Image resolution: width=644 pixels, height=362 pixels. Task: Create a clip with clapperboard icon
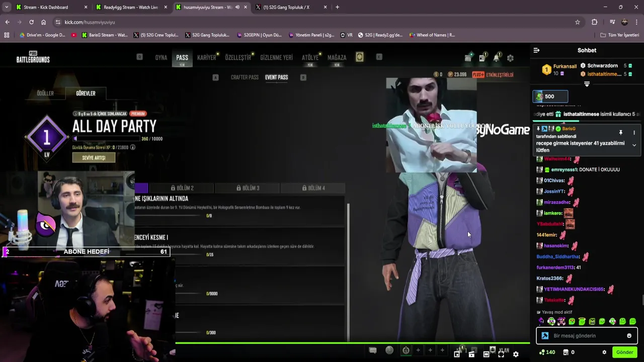471,354
